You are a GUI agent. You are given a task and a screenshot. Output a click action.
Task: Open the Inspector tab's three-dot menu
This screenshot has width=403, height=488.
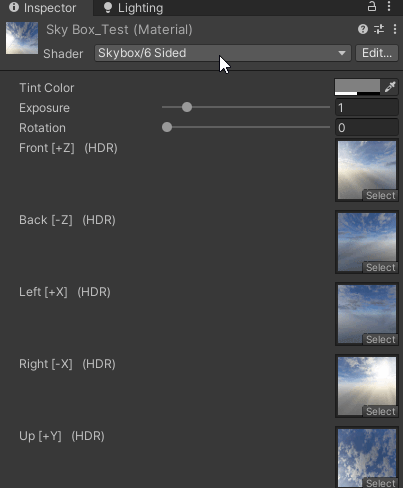point(389,6)
